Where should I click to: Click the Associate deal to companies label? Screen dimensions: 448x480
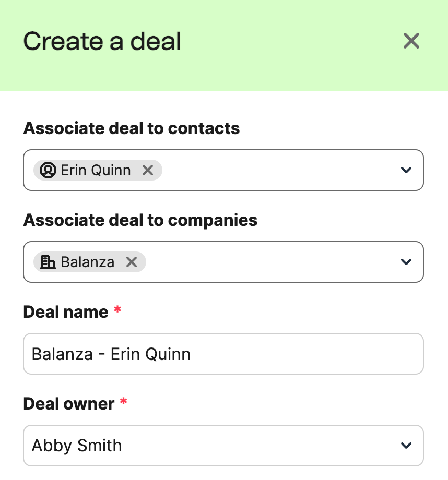(x=140, y=220)
